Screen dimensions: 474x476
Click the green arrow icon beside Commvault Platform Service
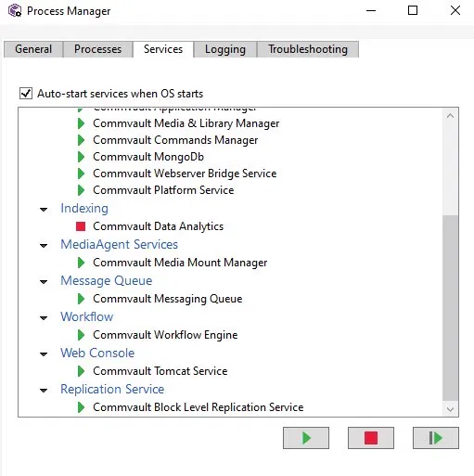tap(81, 190)
